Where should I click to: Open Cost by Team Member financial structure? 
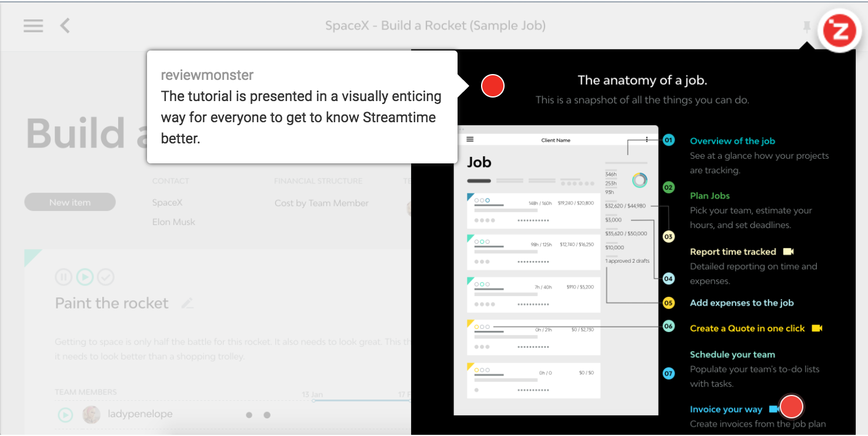pyautogui.click(x=322, y=203)
